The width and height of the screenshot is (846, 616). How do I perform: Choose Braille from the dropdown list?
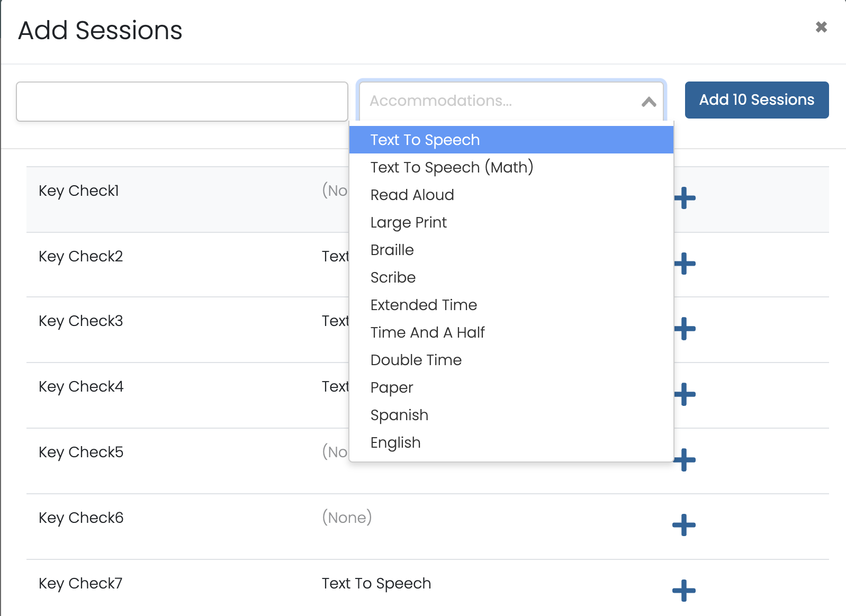pos(392,250)
